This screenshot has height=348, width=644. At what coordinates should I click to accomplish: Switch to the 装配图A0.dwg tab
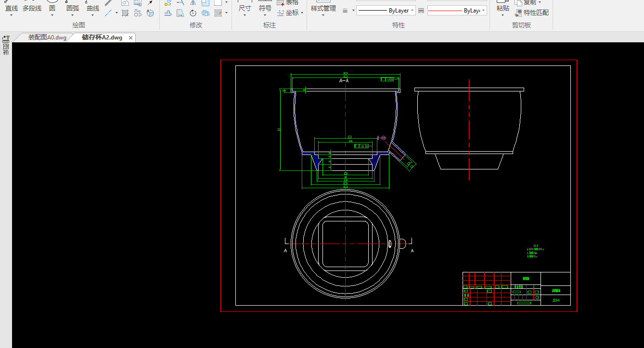[47, 38]
